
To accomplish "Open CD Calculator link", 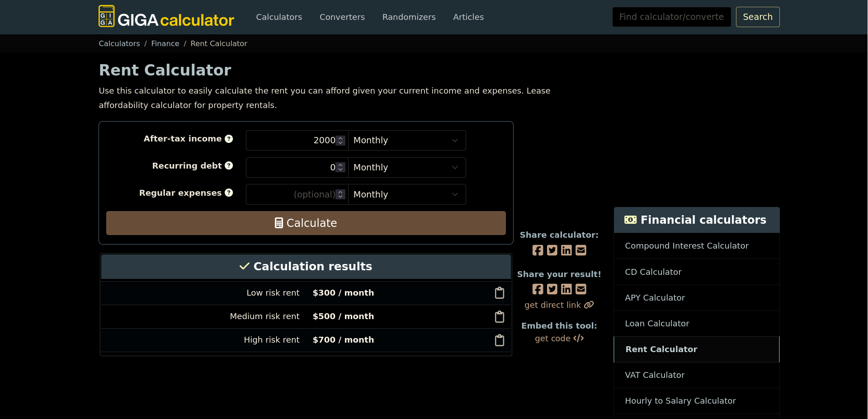I will tap(697, 272).
